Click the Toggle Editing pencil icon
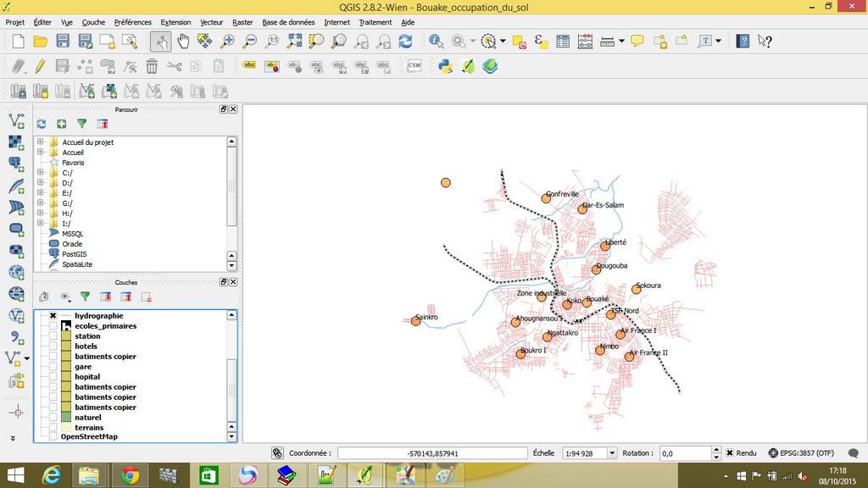The width and height of the screenshot is (868, 488). tap(40, 66)
